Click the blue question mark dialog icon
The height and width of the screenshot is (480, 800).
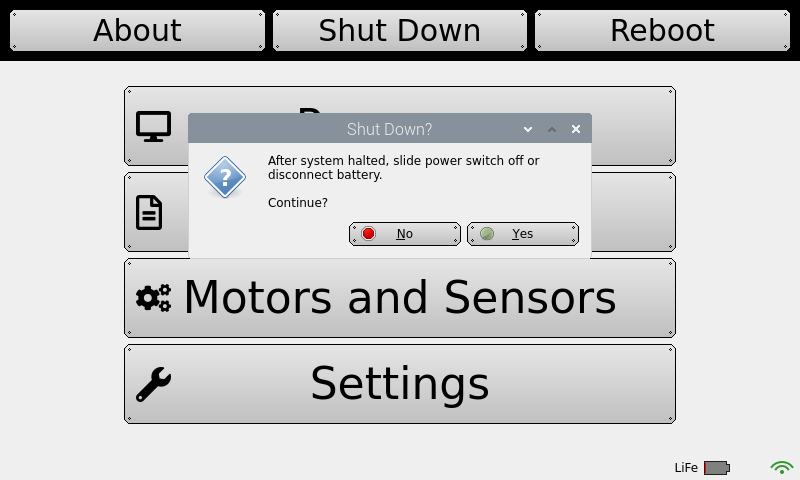[225, 177]
